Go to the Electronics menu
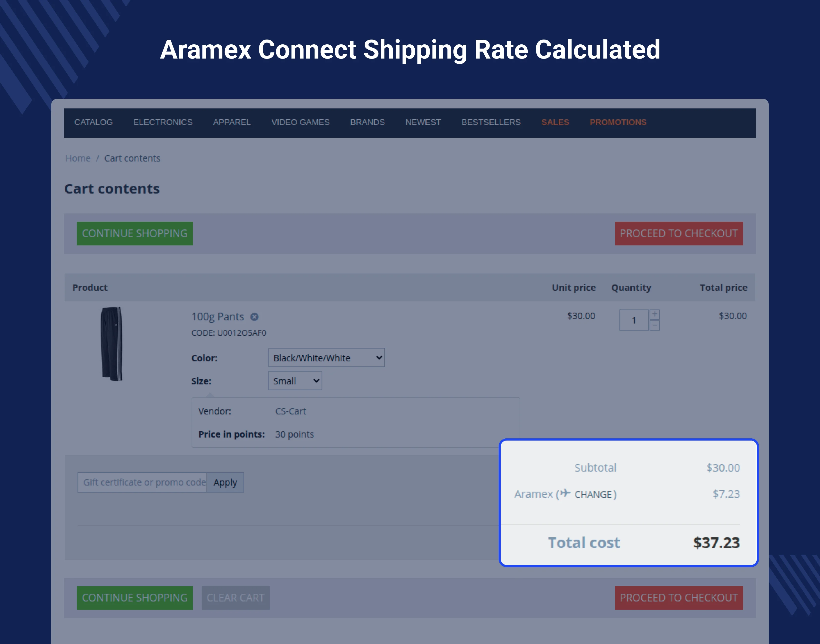Image resolution: width=820 pixels, height=644 pixels. 163,122
